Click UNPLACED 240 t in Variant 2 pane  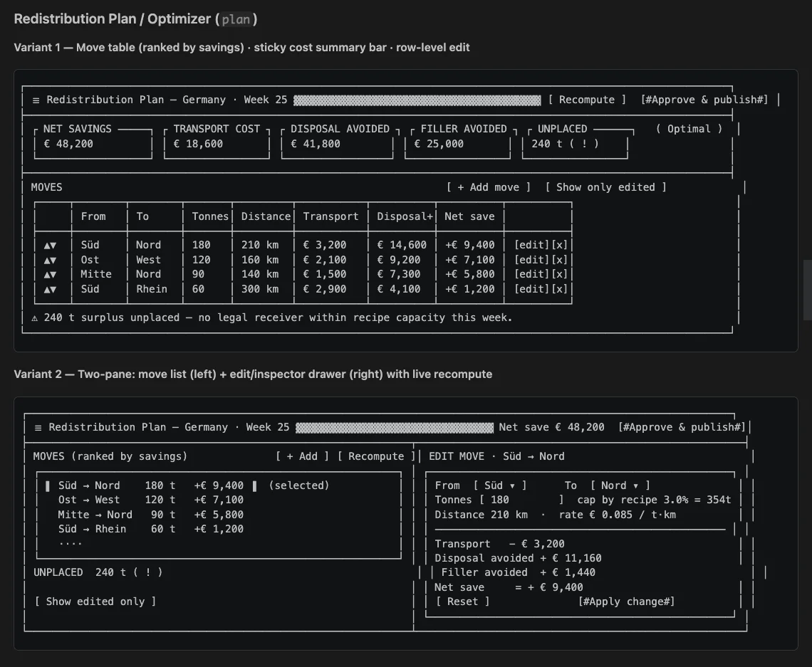point(98,573)
